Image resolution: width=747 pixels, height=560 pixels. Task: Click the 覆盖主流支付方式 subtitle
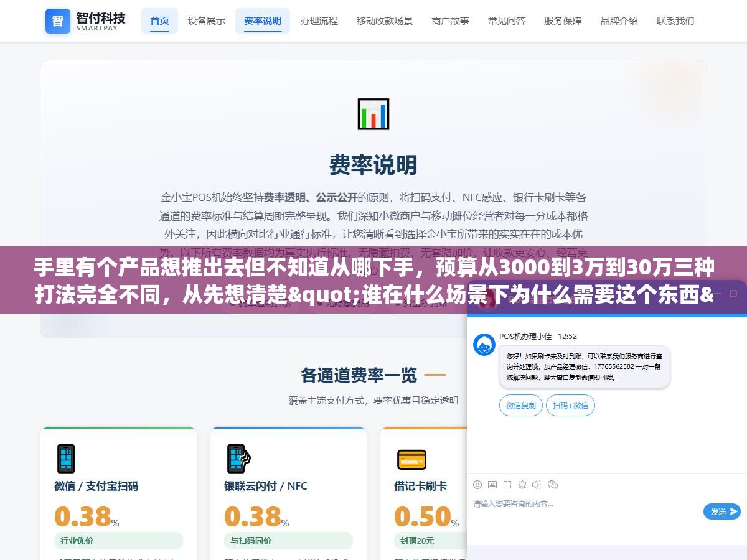[x=374, y=400]
